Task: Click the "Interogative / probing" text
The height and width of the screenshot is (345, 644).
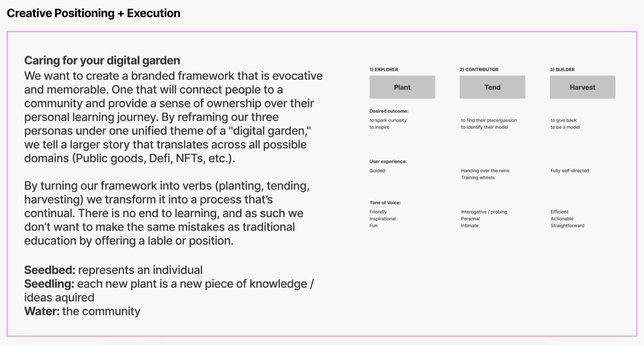Action: (x=484, y=212)
